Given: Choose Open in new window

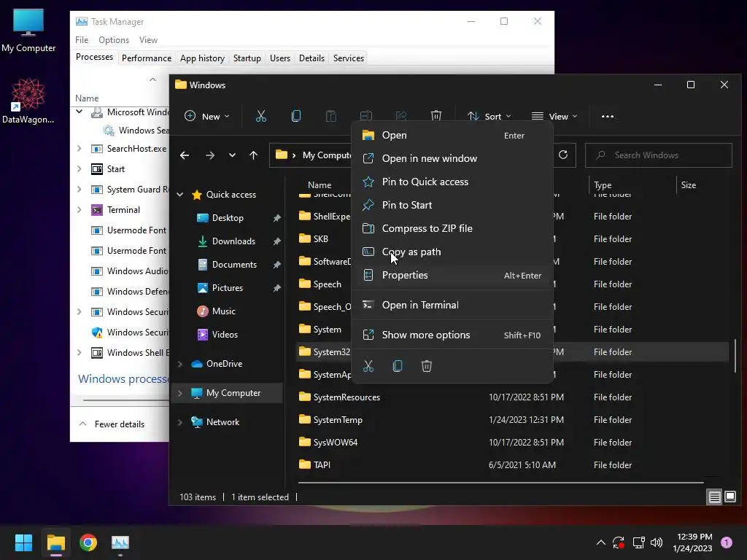Looking at the screenshot, I should tap(452, 158).
